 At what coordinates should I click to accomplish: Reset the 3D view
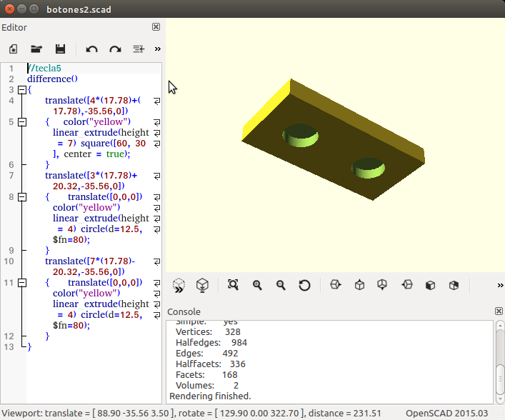pos(304,286)
